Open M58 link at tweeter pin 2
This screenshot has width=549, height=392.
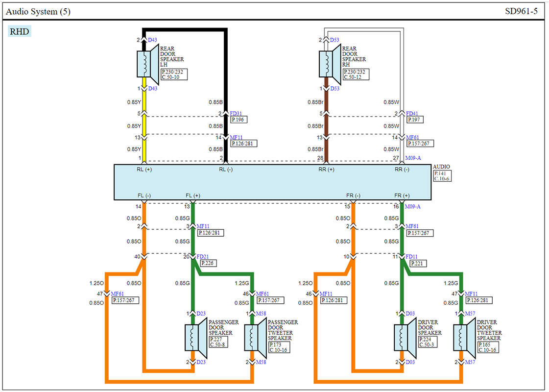coord(261,362)
